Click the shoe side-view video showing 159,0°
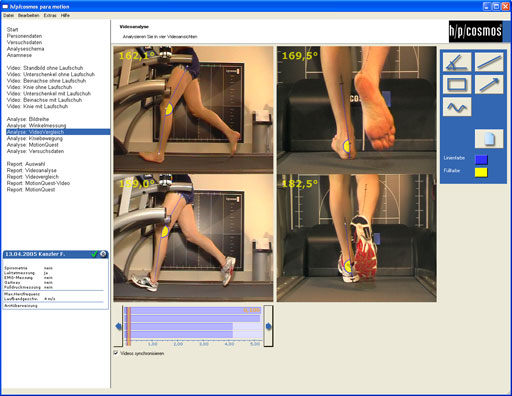The width and height of the screenshot is (512, 396). (193, 238)
